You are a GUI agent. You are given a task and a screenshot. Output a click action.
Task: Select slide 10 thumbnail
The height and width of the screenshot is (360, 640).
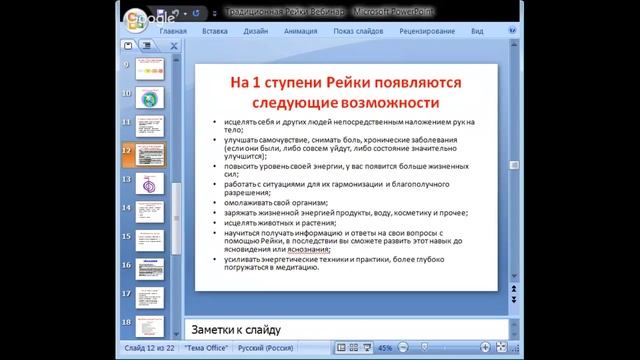pyautogui.click(x=150, y=97)
